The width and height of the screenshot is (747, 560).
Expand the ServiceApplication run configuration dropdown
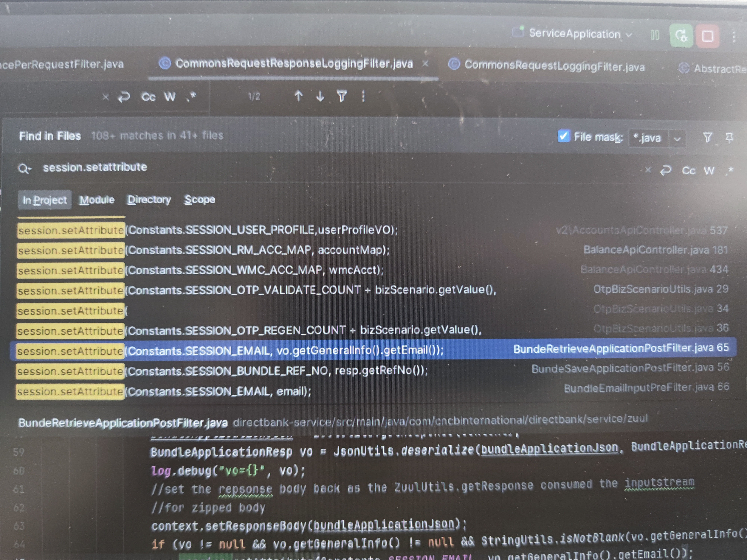629,35
